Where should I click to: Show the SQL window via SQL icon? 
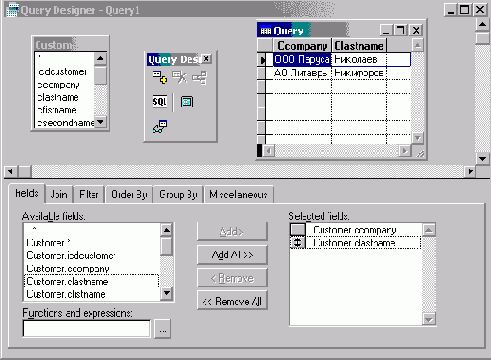tap(159, 101)
